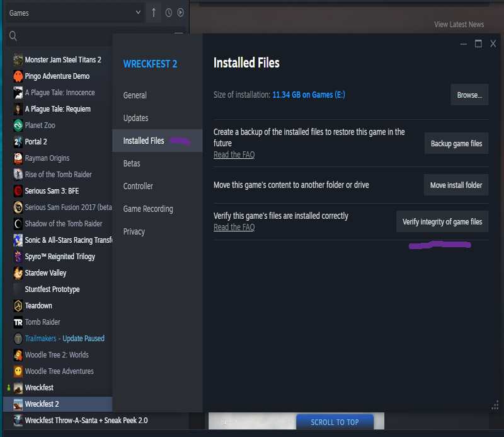Click A Plague Tale: Requiem icon

[18, 109]
